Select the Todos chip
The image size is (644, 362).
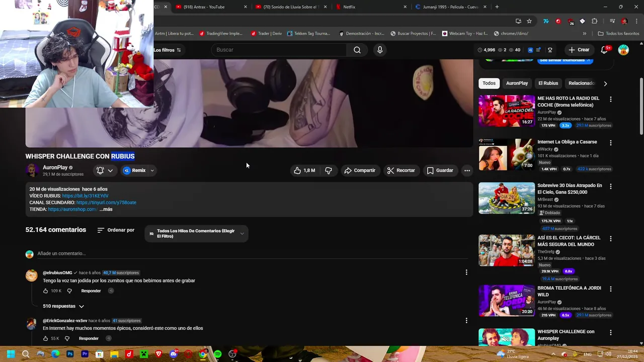point(489,83)
